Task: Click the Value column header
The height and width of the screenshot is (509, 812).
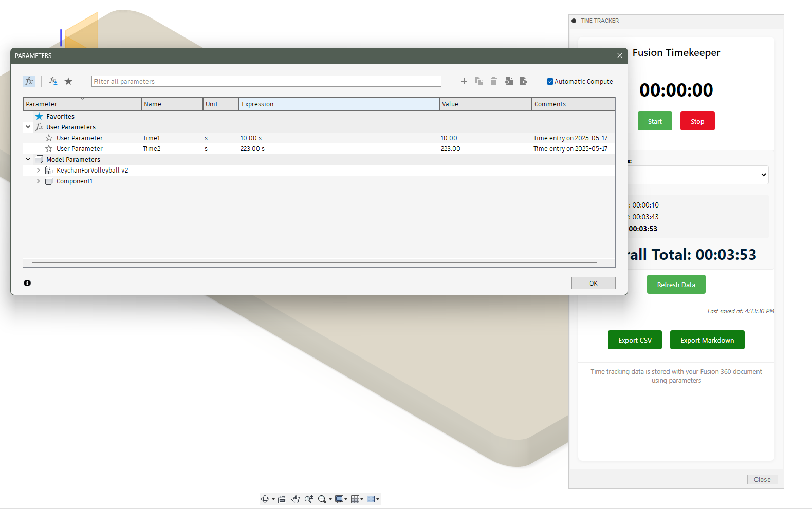Action: (x=486, y=104)
